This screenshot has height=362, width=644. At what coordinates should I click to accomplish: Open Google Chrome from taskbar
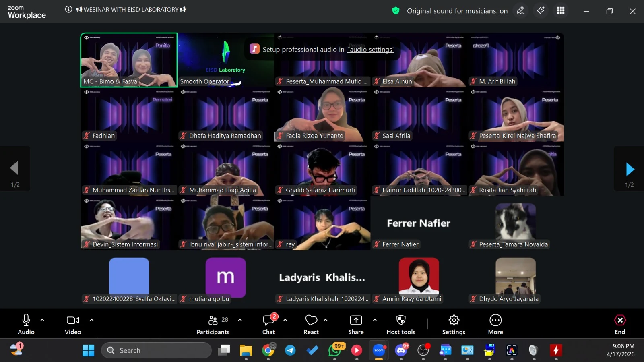[268, 350]
